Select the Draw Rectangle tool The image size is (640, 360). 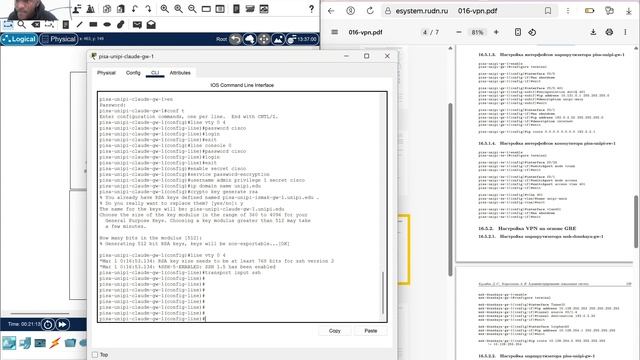(93, 24)
